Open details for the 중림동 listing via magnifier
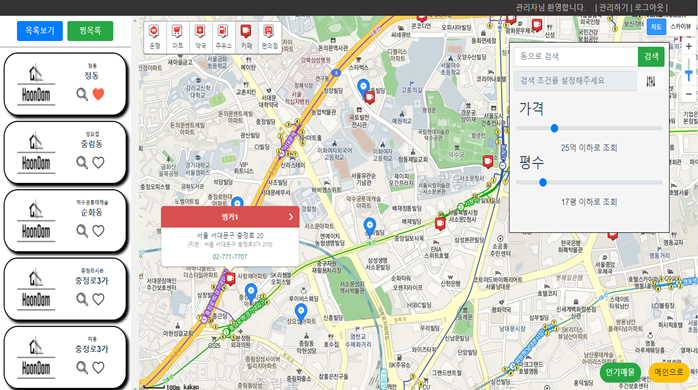The height and width of the screenshot is (390, 698). (82, 162)
